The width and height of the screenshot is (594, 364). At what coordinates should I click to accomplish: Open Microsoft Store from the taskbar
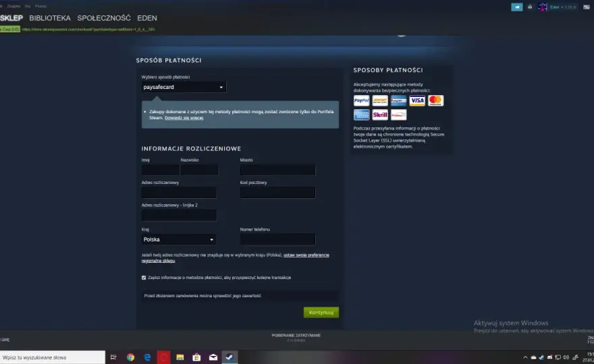click(x=196, y=357)
